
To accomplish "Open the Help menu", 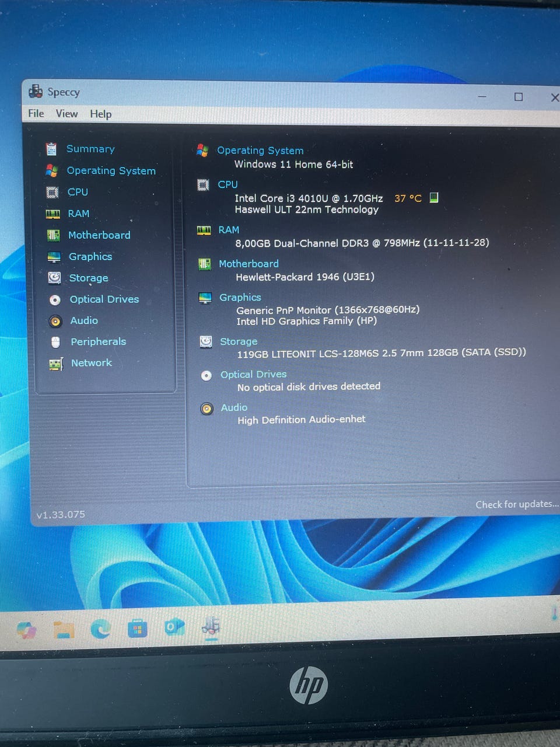I will [x=100, y=114].
